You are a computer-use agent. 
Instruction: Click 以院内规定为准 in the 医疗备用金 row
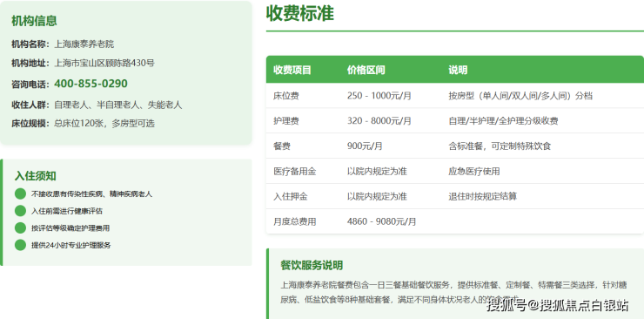377,172
